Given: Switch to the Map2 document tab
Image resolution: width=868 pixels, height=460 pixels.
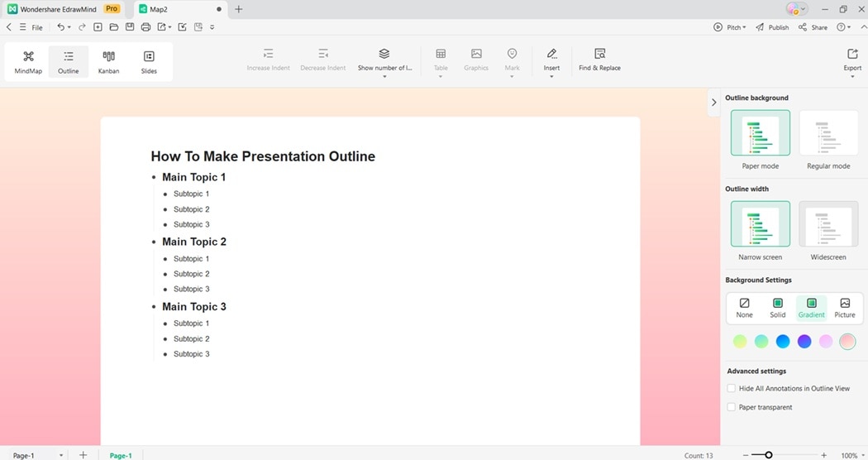Looking at the screenshot, I should [x=179, y=9].
